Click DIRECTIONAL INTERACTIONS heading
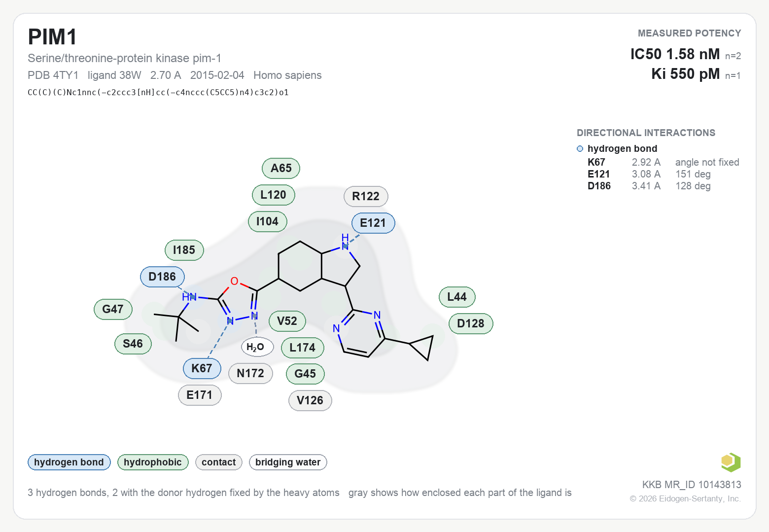The image size is (769, 532). (x=646, y=133)
